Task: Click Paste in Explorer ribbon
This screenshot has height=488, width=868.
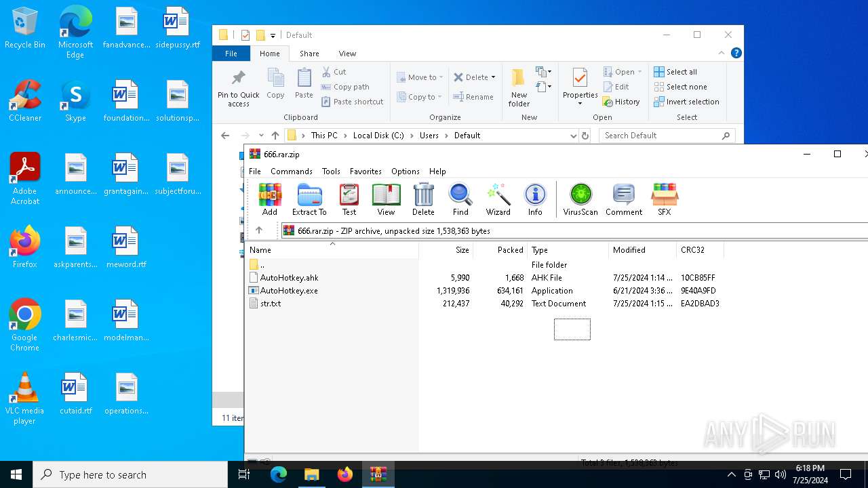Action: coord(304,84)
